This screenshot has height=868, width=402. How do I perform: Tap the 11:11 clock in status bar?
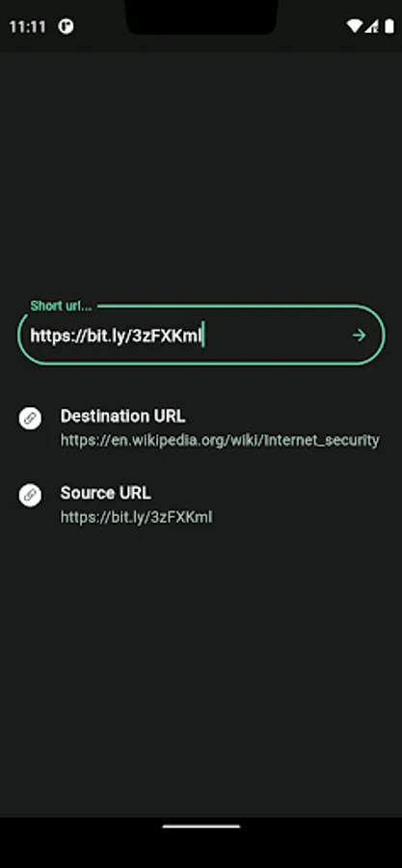[x=28, y=27]
